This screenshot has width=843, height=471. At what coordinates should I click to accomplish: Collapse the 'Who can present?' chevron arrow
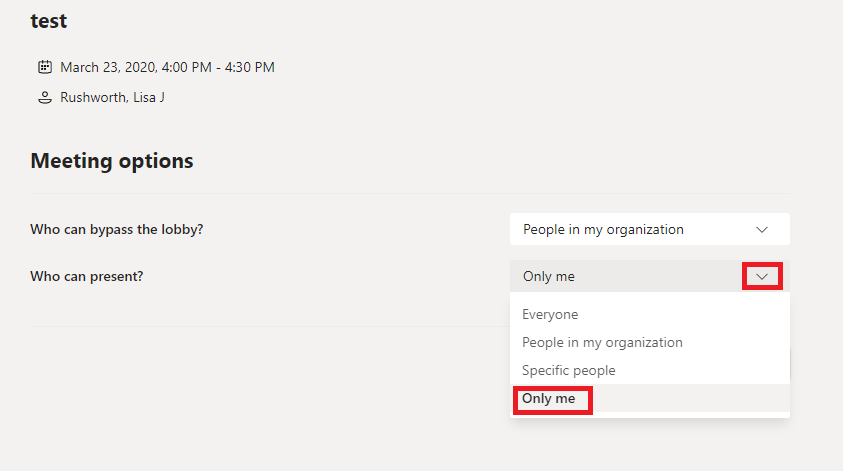point(762,276)
